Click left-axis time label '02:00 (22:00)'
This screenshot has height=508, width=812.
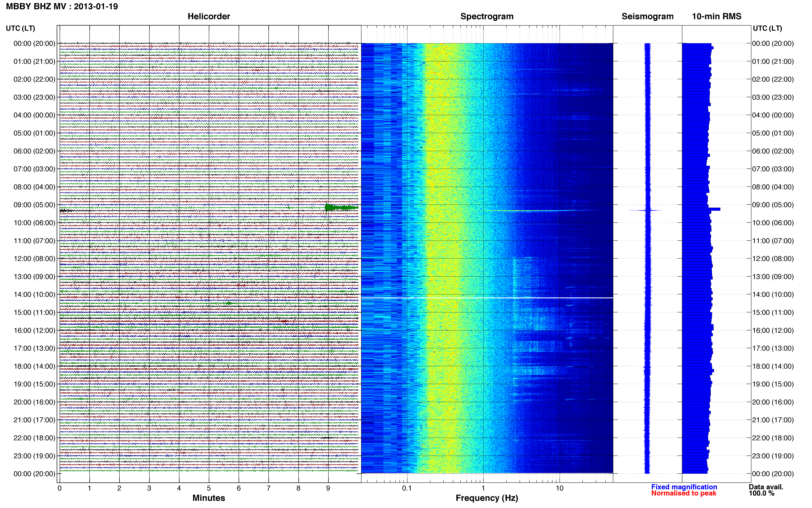34,79
